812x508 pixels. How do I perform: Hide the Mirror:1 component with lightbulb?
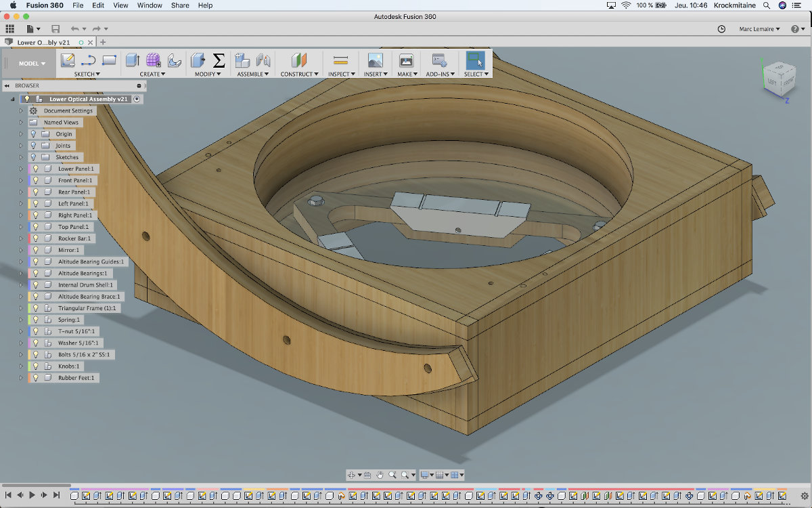tap(37, 250)
